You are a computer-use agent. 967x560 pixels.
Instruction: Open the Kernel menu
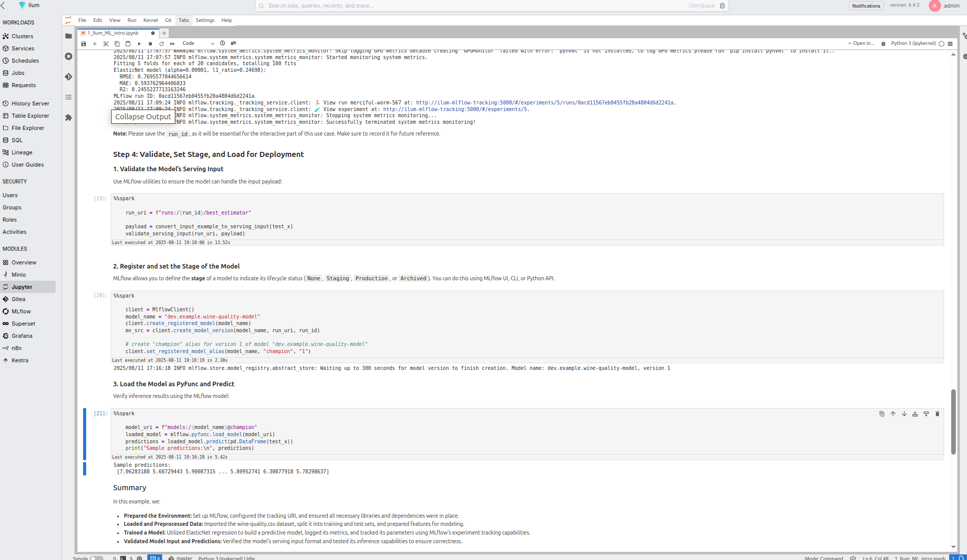coord(150,20)
